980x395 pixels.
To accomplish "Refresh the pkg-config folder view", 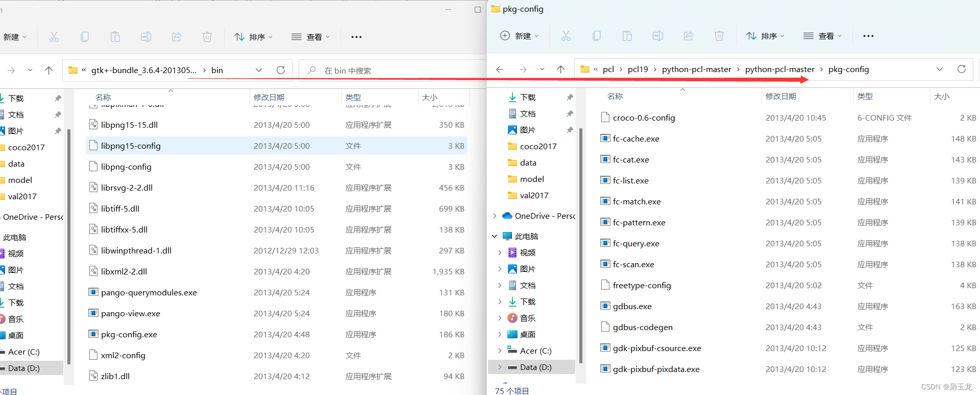I will coord(962,69).
